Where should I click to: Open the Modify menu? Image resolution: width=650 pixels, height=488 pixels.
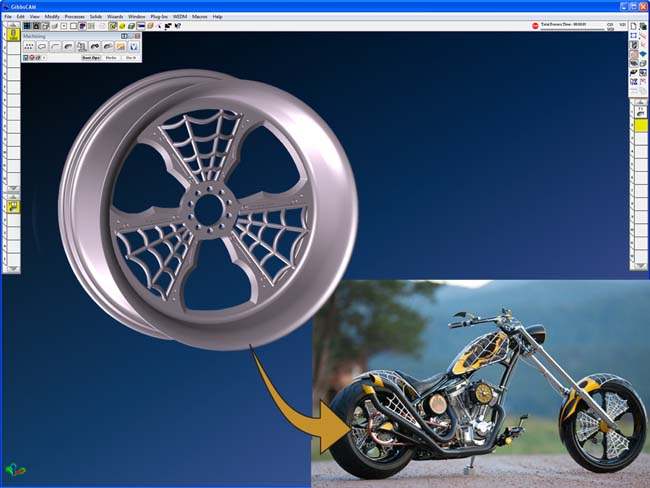52,17
